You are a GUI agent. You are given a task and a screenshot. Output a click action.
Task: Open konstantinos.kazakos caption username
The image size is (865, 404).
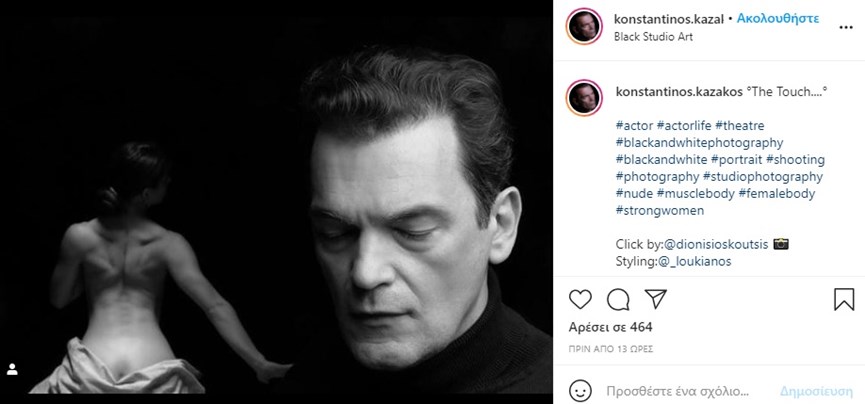coord(679,89)
